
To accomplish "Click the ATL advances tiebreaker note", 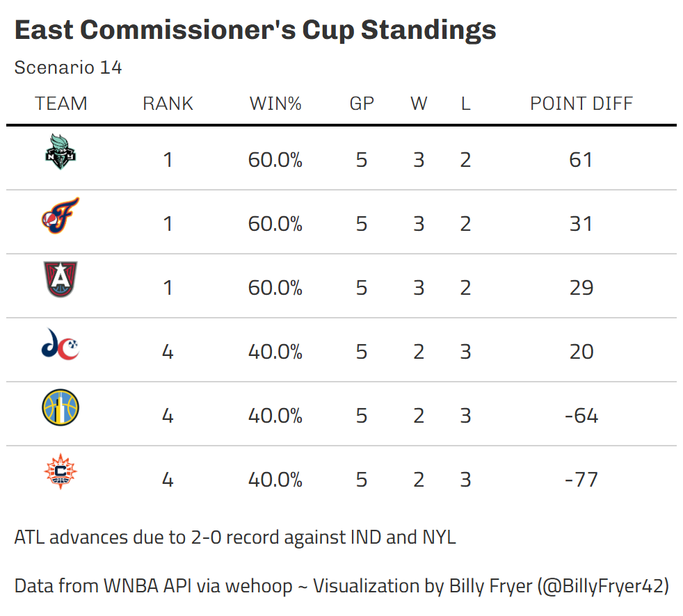I will pos(235,537).
